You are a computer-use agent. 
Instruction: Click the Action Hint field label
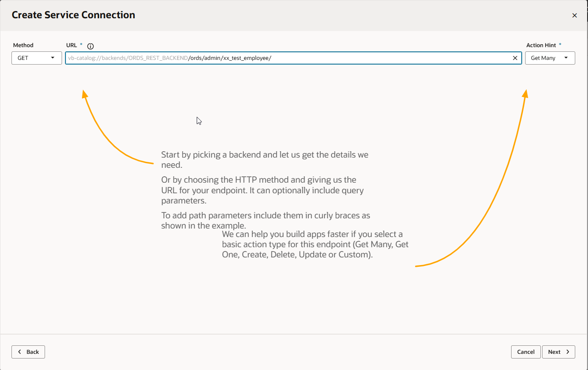click(541, 45)
